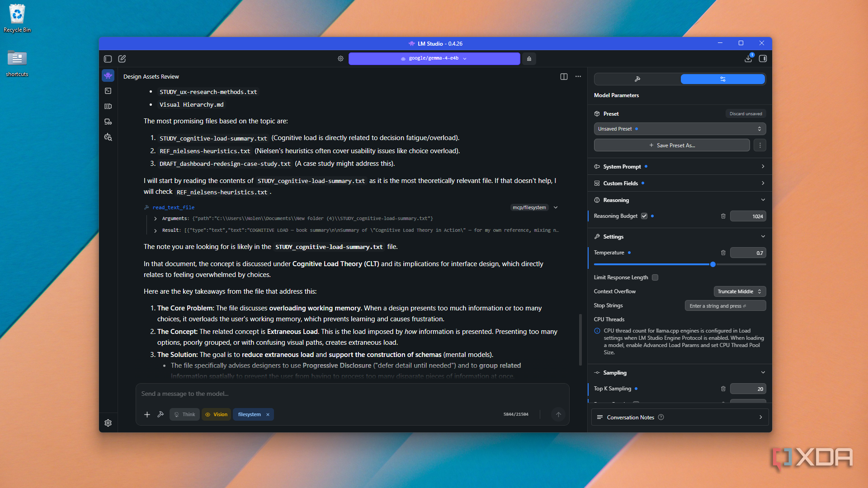868x488 pixels.
Task: Switch to the sliders model parameters tab
Action: (x=722, y=79)
